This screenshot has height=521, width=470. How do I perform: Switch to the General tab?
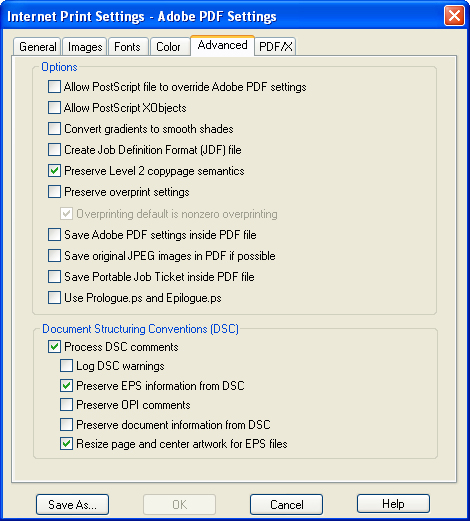coord(37,47)
